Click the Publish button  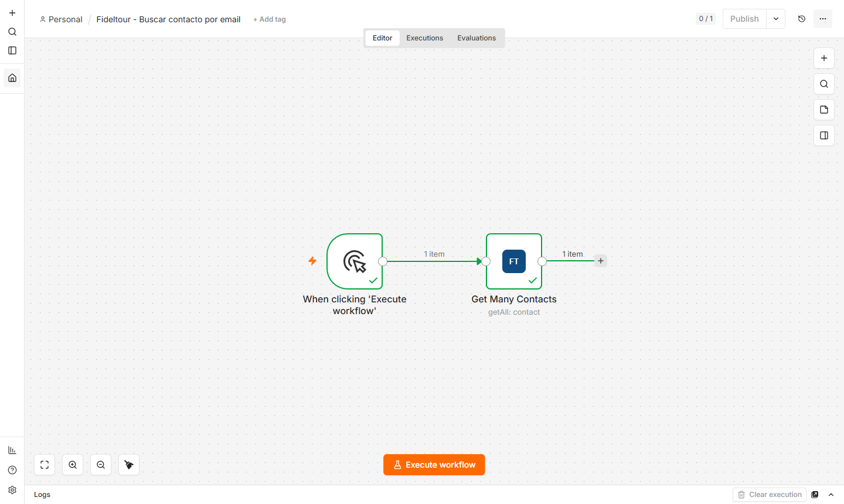pyautogui.click(x=744, y=19)
